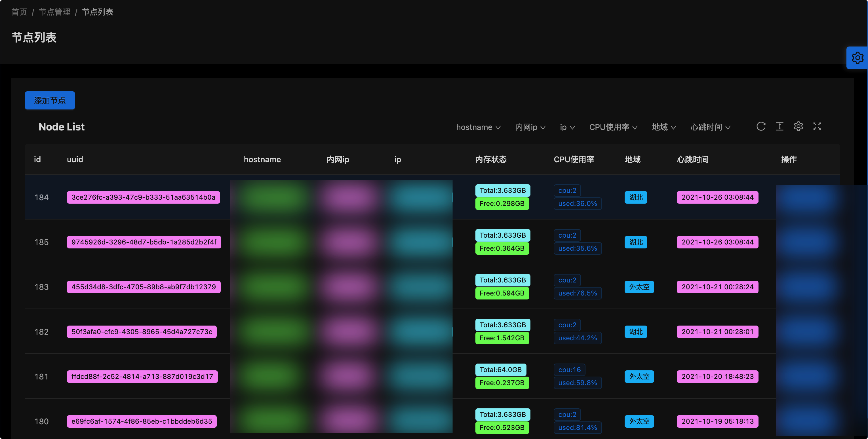The image size is (868, 439).
Task: Open the ip filter dropdown
Action: pyautogui.click(x=567, y=127)
